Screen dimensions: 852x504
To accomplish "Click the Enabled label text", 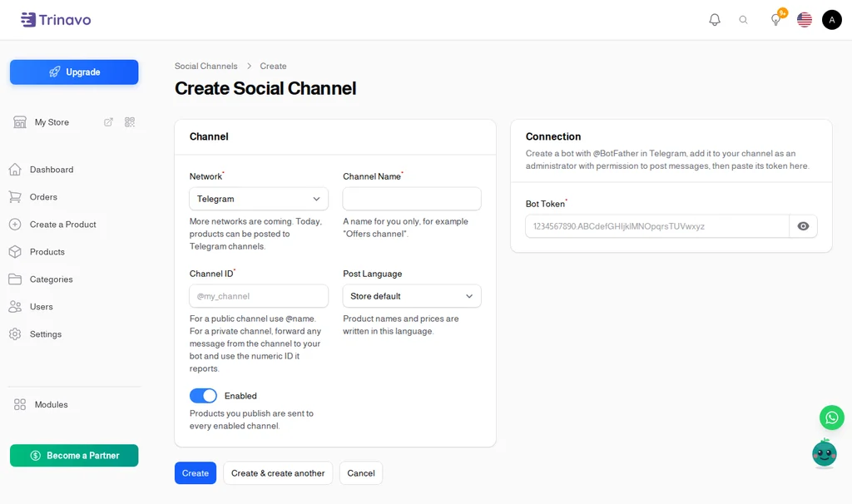I will pos(240,396).
